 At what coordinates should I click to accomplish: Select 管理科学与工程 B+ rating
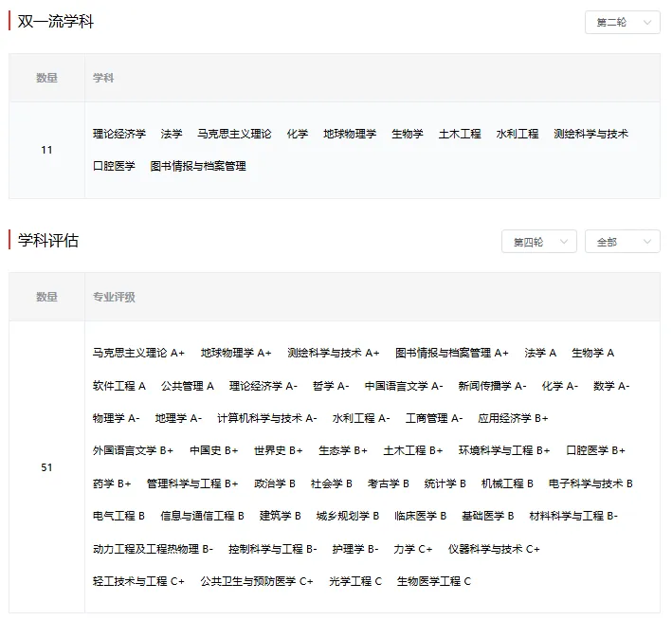pos(192,483)
